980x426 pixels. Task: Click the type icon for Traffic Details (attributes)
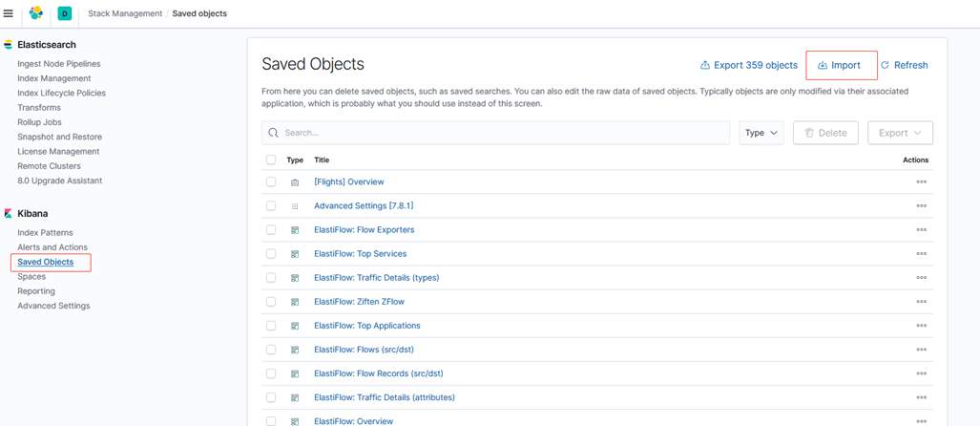point(295,397)
